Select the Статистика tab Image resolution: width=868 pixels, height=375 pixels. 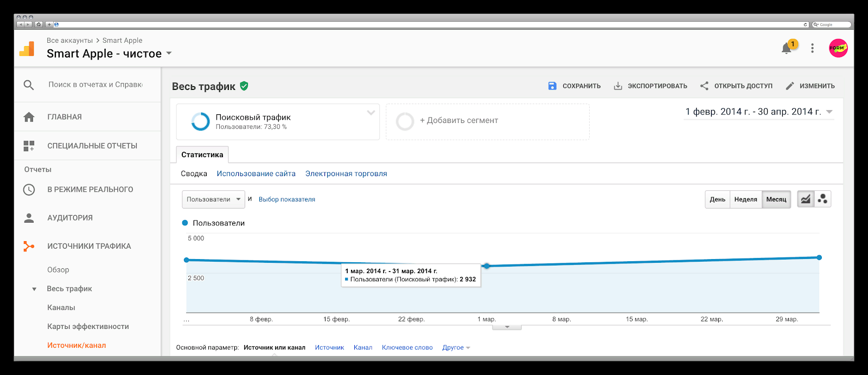[x=202, y=154]
